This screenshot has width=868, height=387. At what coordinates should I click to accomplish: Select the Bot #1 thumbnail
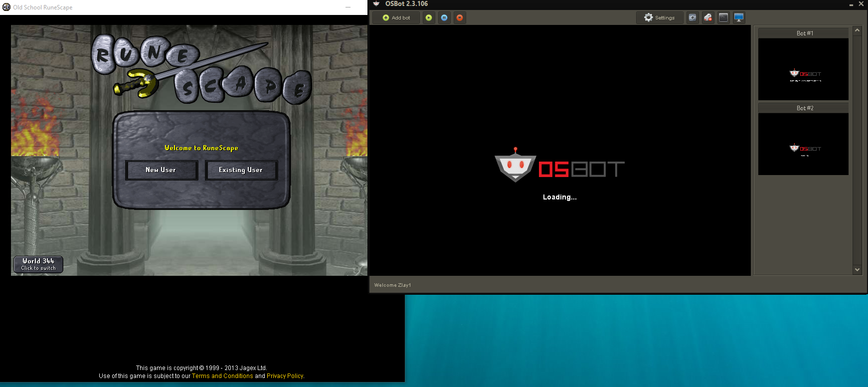pos(803,69)
